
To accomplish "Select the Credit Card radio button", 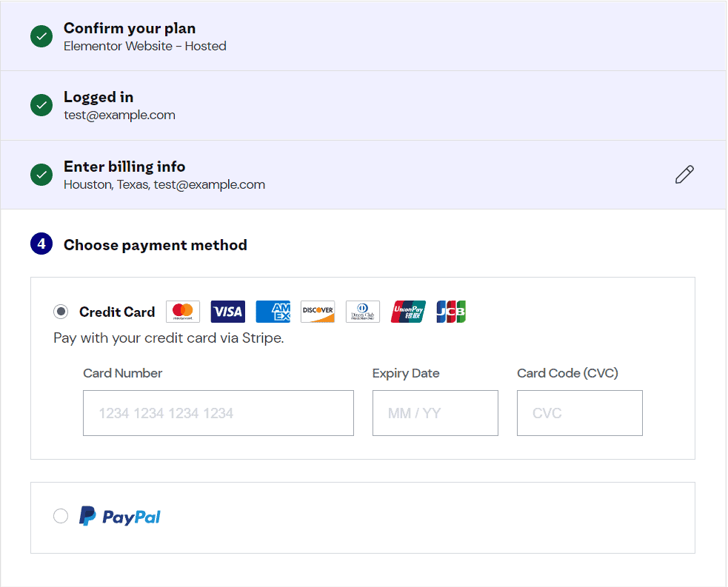I will [x=61, y=312].
